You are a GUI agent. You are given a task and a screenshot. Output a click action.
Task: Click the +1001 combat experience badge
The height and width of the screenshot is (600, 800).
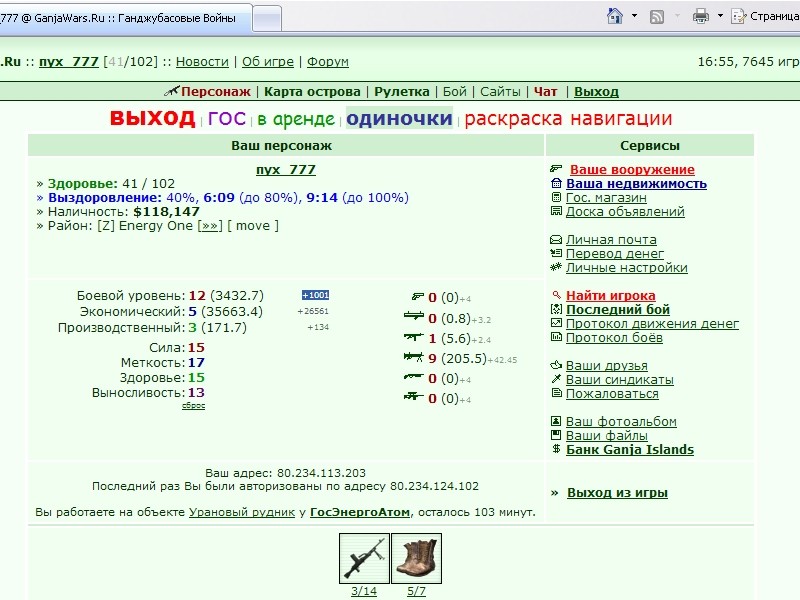pos(315,295)
